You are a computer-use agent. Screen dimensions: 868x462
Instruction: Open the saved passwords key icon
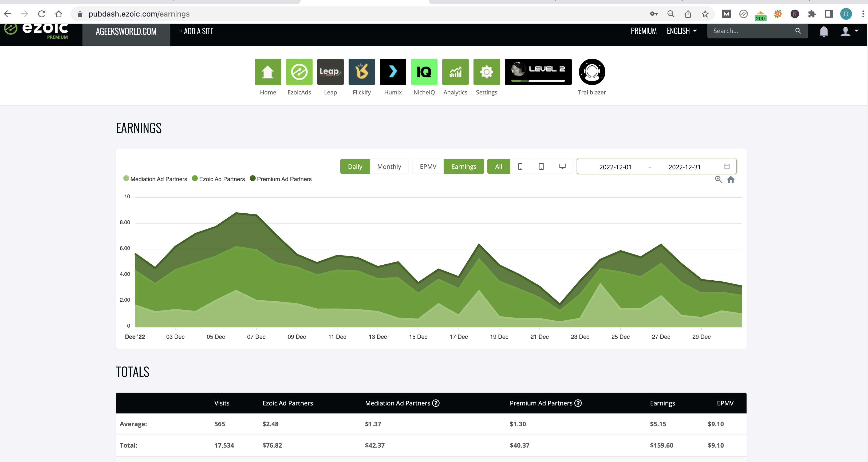coord(654,14)
